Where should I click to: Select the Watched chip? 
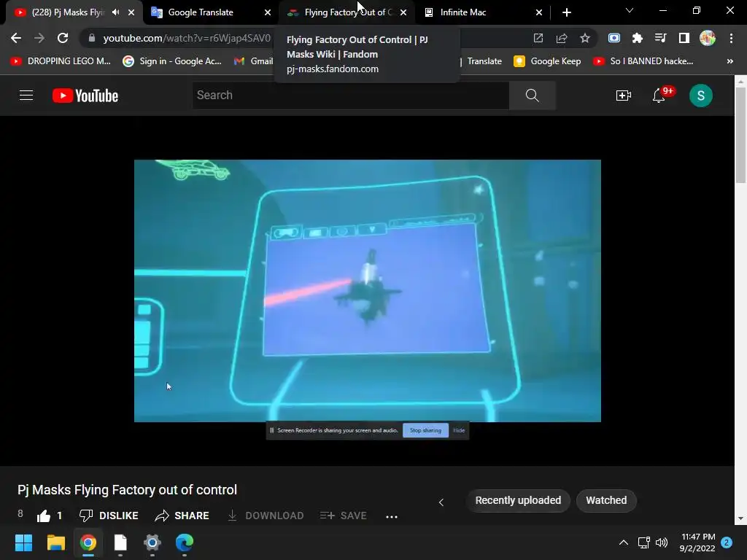(x=606, y=500)
